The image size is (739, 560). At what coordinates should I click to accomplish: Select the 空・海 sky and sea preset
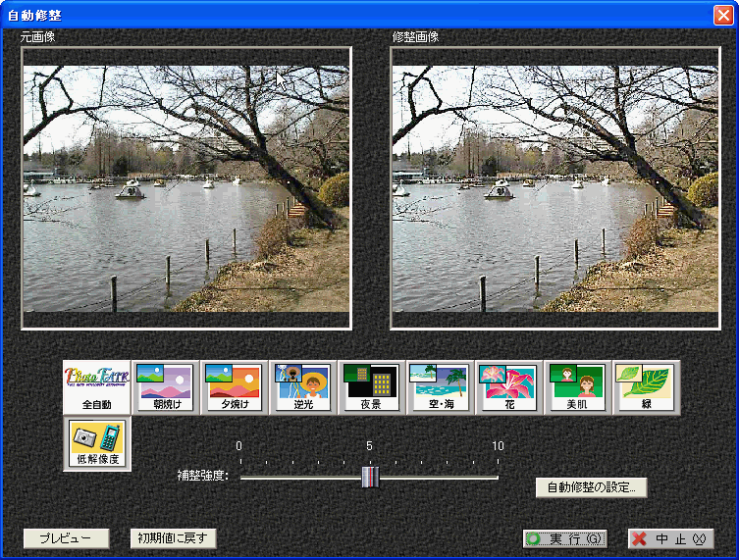click(x=441, y=387)
